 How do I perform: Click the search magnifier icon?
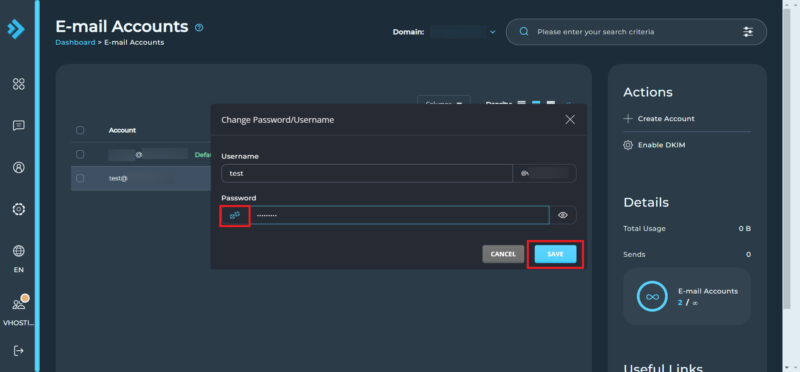[x=523, y=32]
